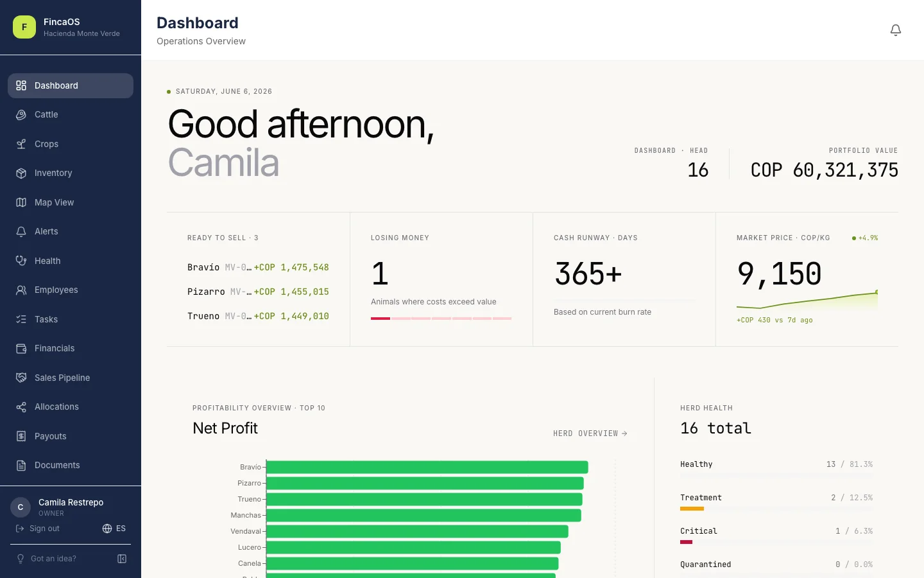This screenshot has width=924, height=578.
Task: Click the Trueno ready-to-sell row
Action: click(258, 316)
